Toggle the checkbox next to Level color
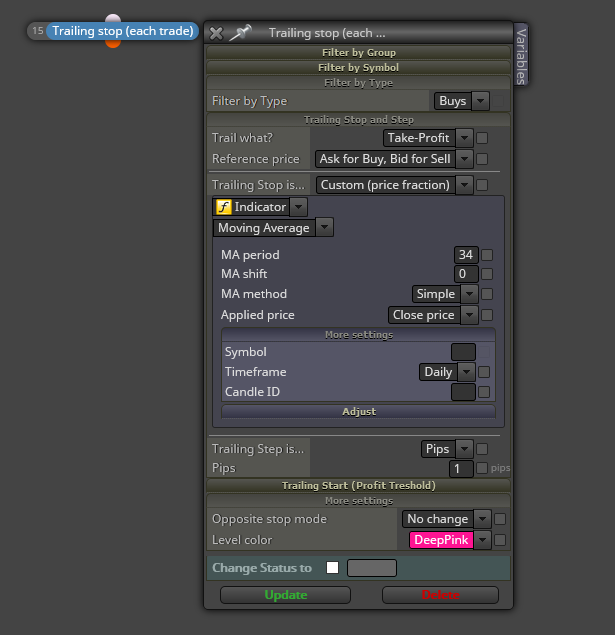615x635 pixels. point(500,540)
